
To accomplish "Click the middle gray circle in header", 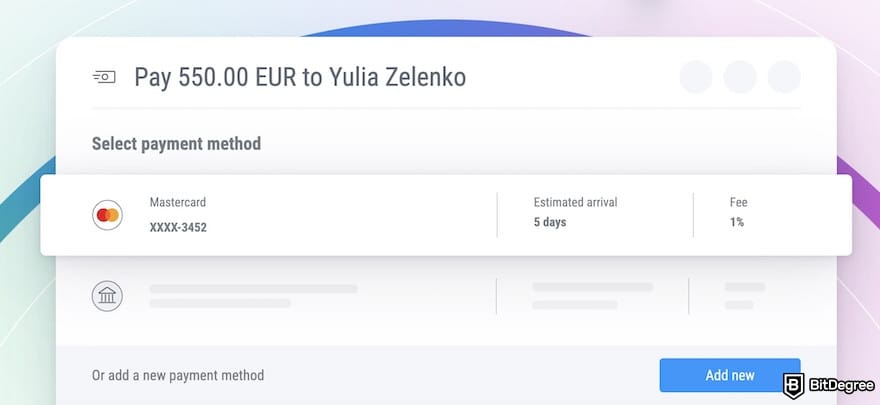I will pyautogui.click(x=740, y=77).
